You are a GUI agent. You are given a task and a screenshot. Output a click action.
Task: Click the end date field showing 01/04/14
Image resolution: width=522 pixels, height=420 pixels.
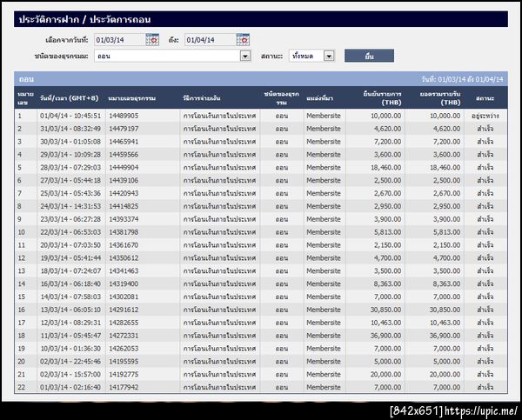point(210,40)
